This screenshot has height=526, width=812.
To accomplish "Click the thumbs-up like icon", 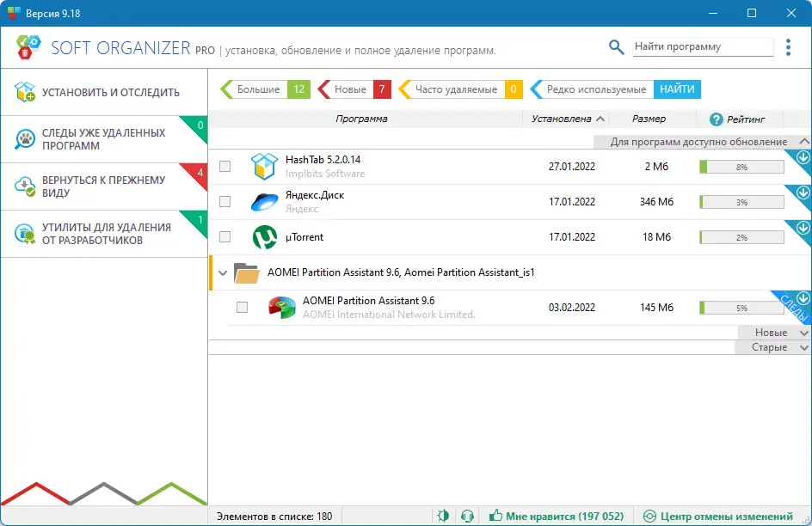I will tap(495, 515).
